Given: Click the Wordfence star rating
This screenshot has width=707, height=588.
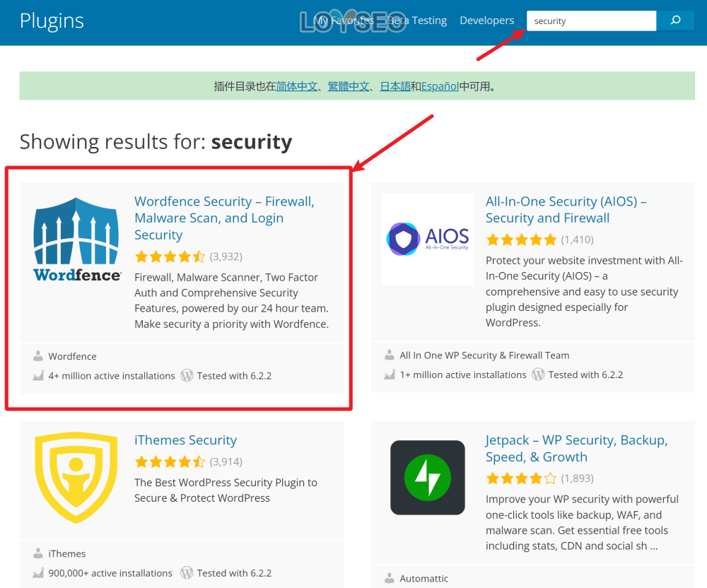Looking at the screenshot, I should (170, 257).
